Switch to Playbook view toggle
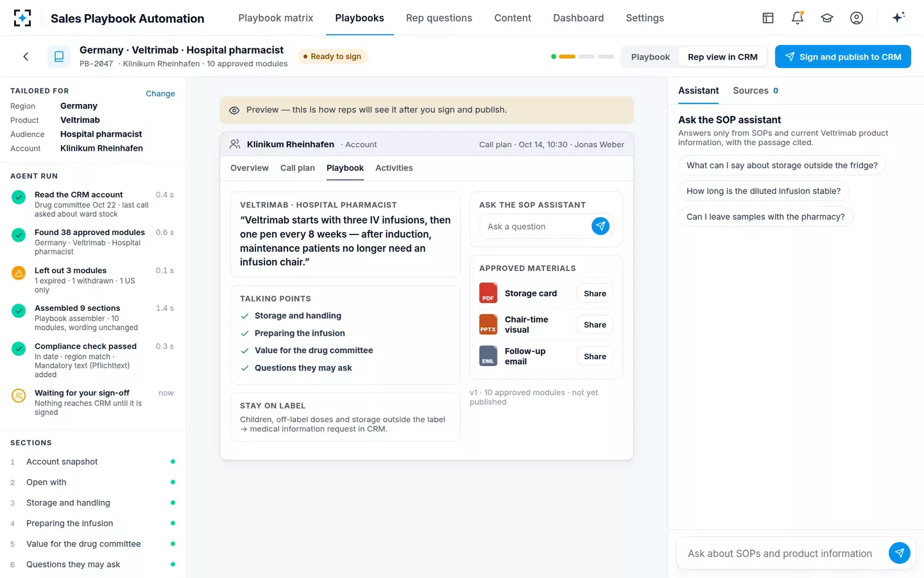 pos(650,57)
